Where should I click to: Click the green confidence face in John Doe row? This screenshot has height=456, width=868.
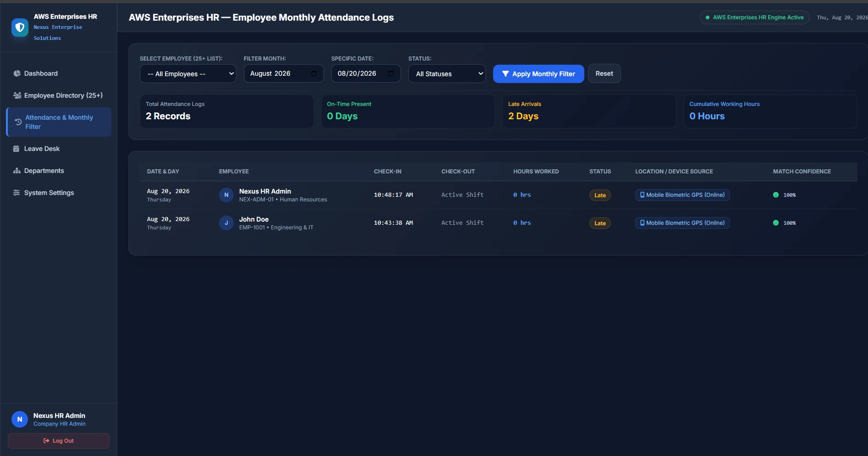point(776,223)
